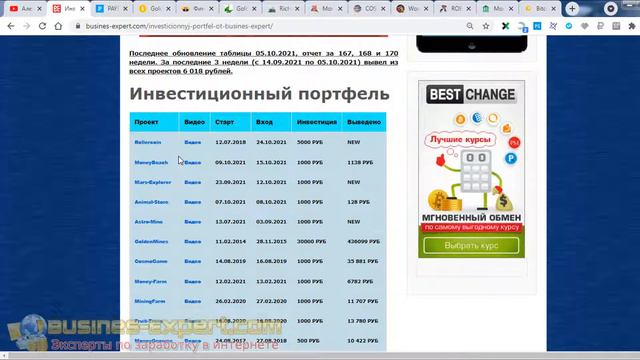Open the MoneyBeach project link
640x360 pixels.
[x=151, y=162]
